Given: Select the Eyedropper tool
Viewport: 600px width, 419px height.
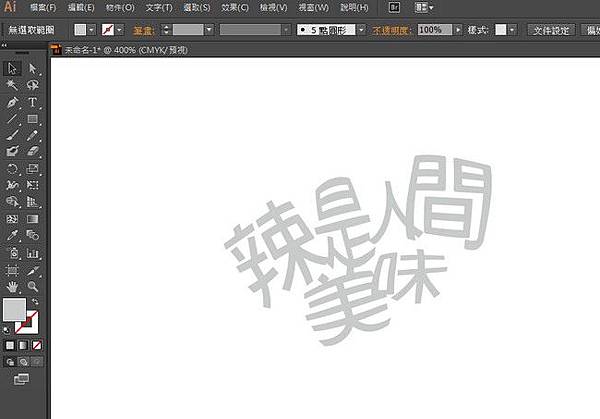Looking at the screenshot, I should [12, 235].
